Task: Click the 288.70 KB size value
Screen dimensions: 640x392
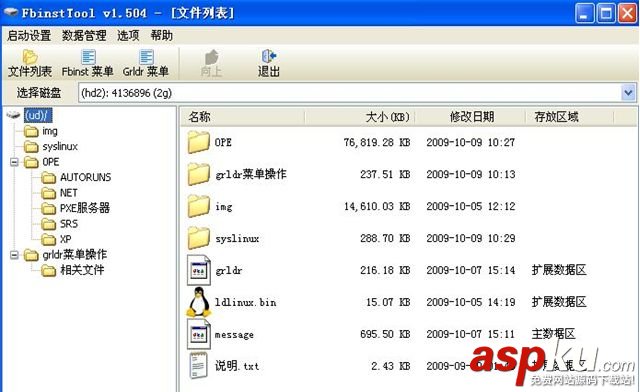Action: pyautogui.click(x=385, y=238)
